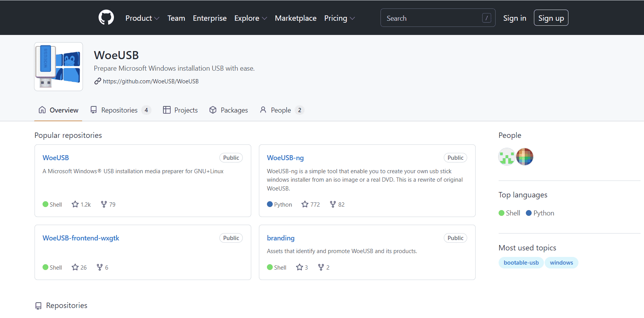Expand the Explore dropdown menu
The width and height of the screenshot is (644, 318).
[250, 18]
